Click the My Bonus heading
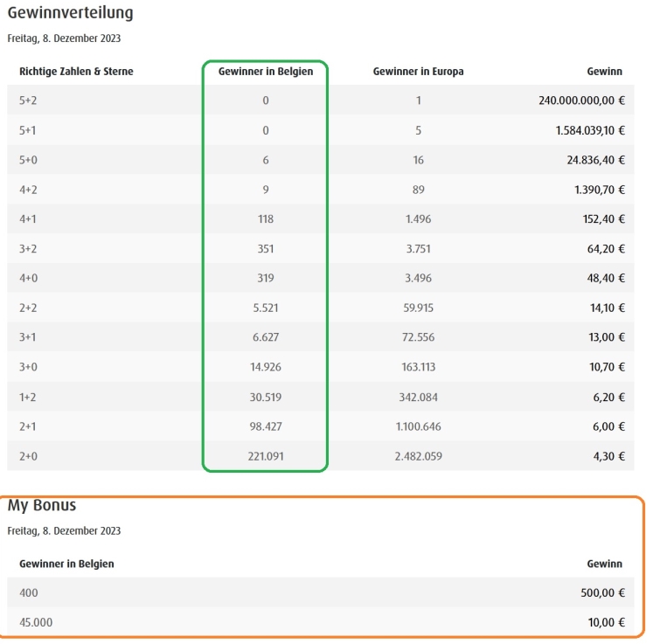Image resolution: width=653 pixels, height=644 pixels. coord(42,505)
